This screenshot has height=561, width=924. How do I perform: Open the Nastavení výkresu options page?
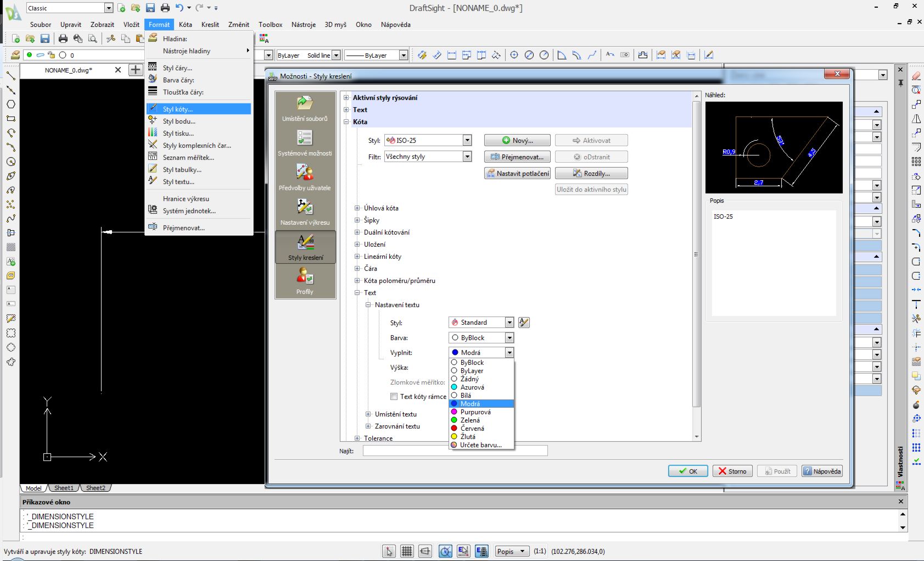[305, 212]
